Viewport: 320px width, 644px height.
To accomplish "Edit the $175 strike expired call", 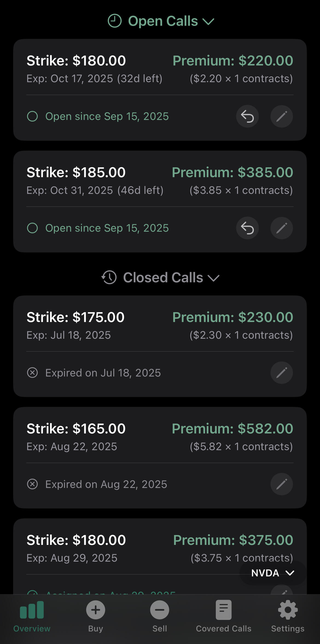I will pyautogui.click(x=281, y=373).
